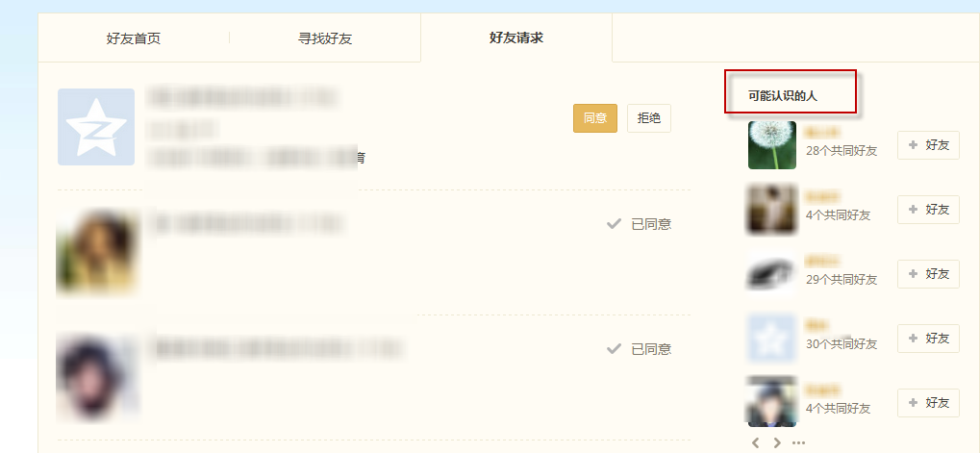Reject the request with 拒绝 button
Image resolution: width=980 pixels, height=453 pixels.
tap(649, 118)
